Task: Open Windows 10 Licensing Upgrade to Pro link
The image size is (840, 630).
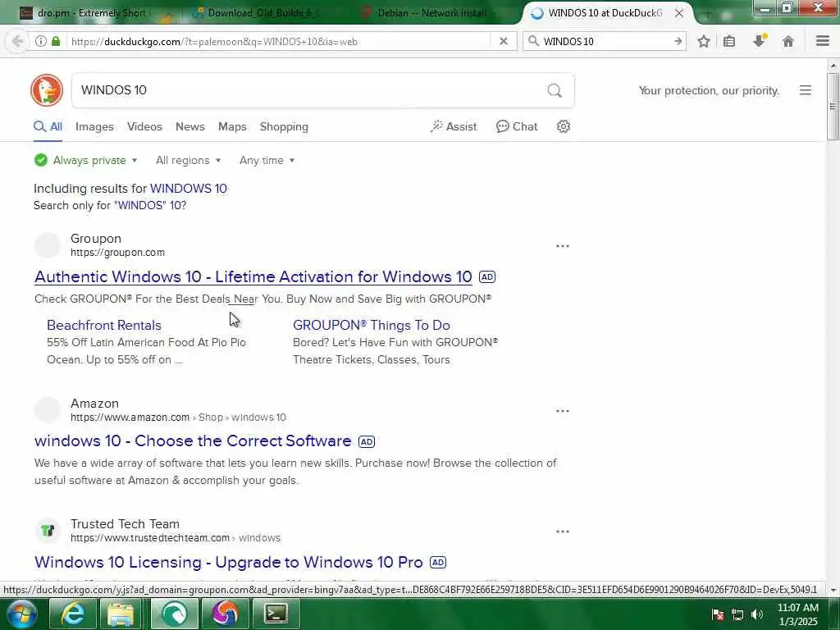Action: (229, 562)
